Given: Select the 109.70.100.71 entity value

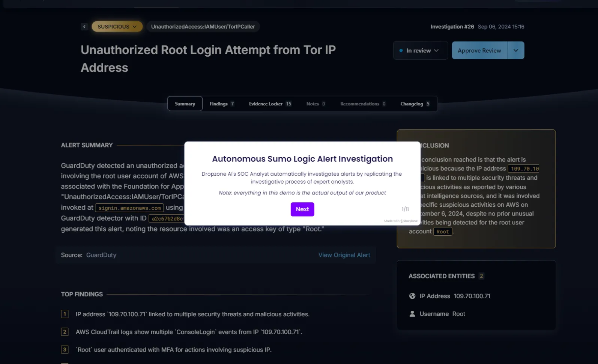Looking at the screenshot, I should (x=472, y=296).
